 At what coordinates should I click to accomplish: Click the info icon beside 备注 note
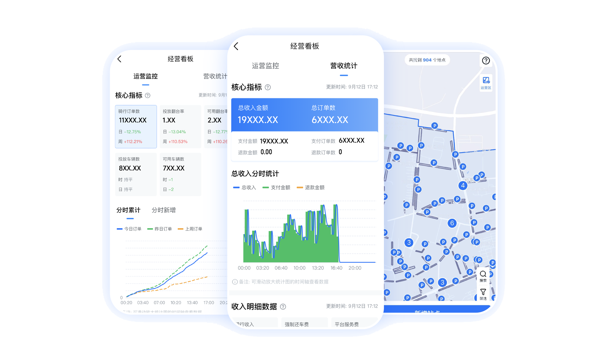pos(235,282)
